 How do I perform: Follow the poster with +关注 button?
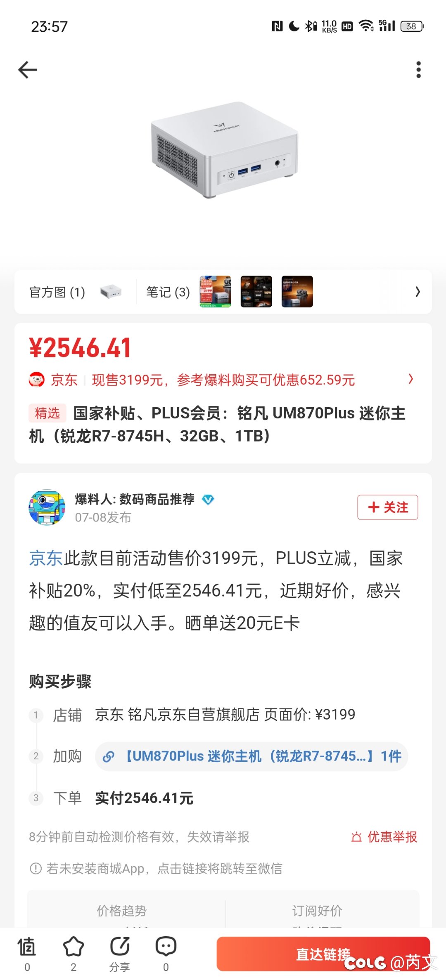click(387, 507)
